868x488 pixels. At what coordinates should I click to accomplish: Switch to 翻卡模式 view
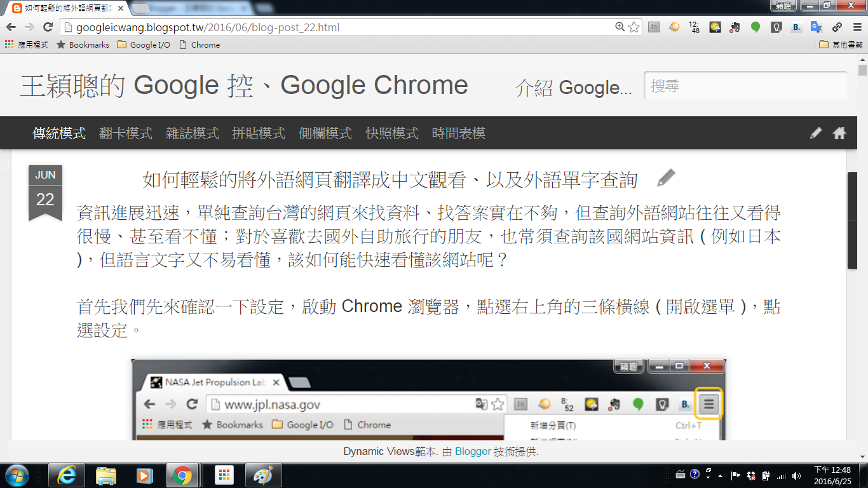[x=126, y=133]
